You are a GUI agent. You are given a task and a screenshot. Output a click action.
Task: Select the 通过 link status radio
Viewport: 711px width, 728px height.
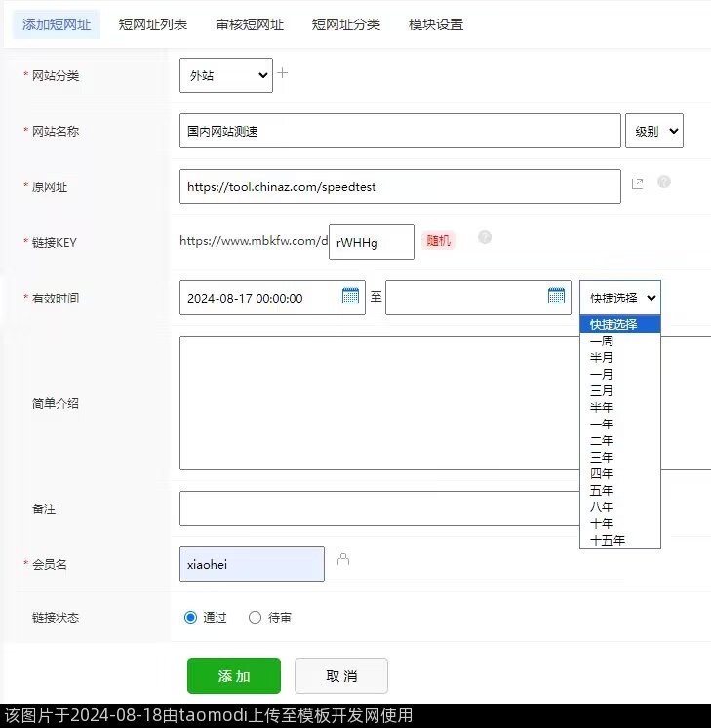pos(191,617)
